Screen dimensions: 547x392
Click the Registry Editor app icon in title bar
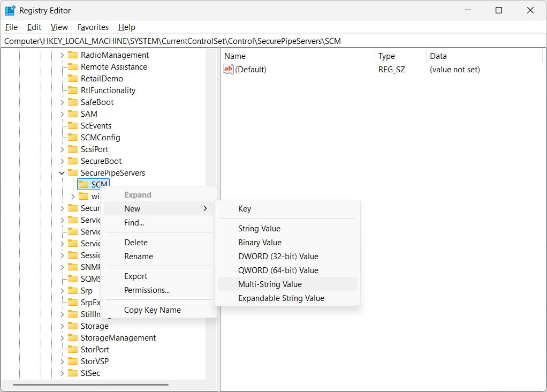click(10, 11)
